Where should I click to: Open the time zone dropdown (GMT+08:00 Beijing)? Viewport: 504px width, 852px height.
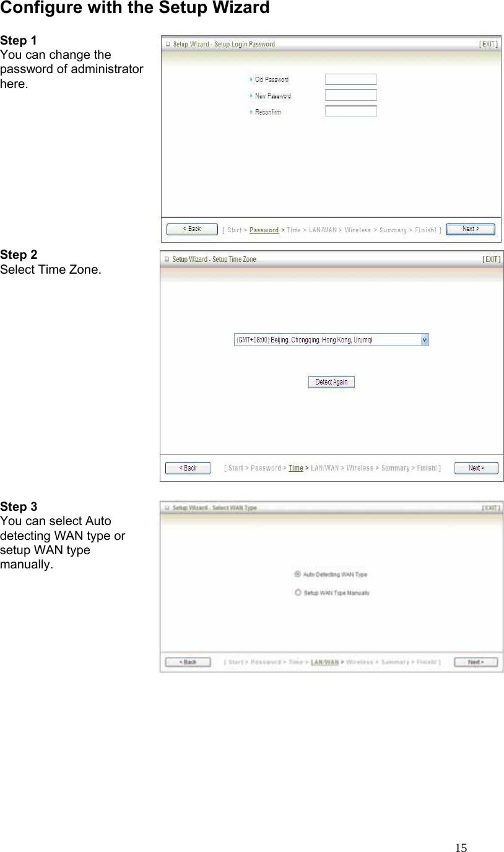pos(331,340)
